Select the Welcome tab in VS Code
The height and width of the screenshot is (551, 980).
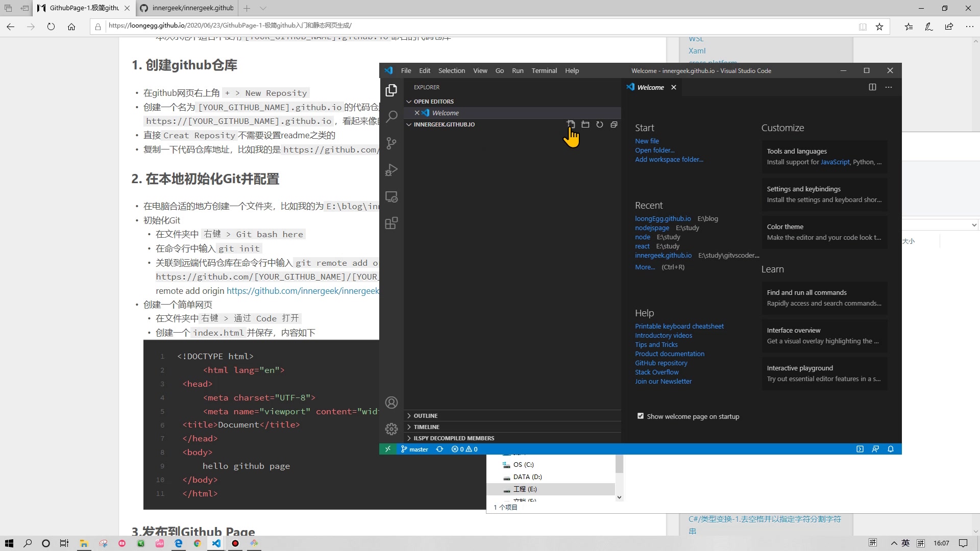point(650,87)
